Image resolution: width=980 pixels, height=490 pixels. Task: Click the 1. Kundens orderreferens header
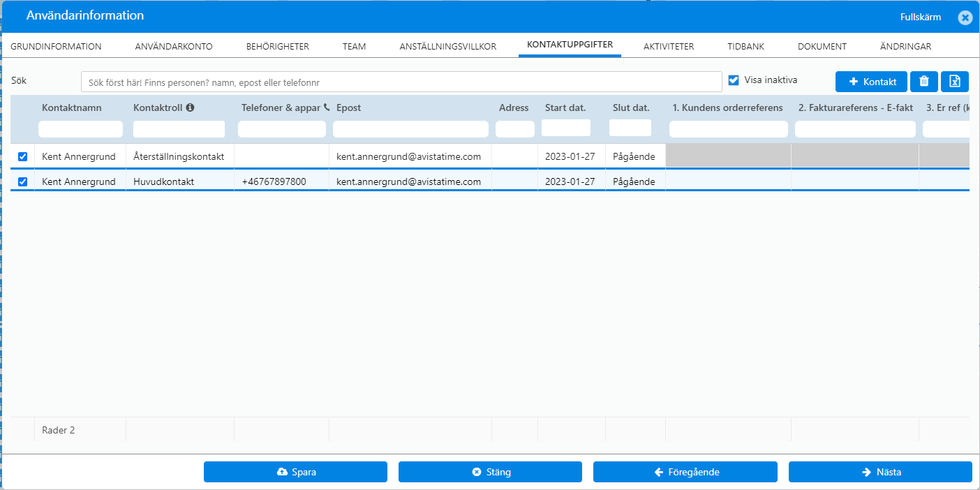pos(728,108)
